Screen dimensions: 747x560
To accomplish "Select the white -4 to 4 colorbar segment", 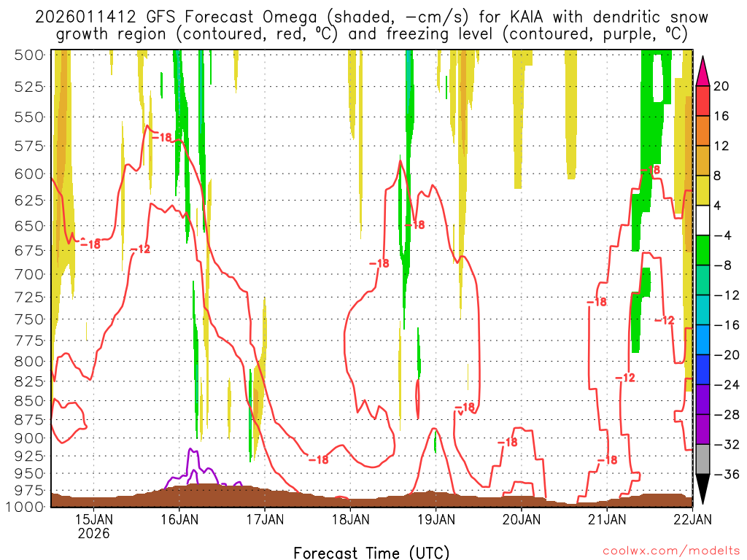I will click(703, 220).
